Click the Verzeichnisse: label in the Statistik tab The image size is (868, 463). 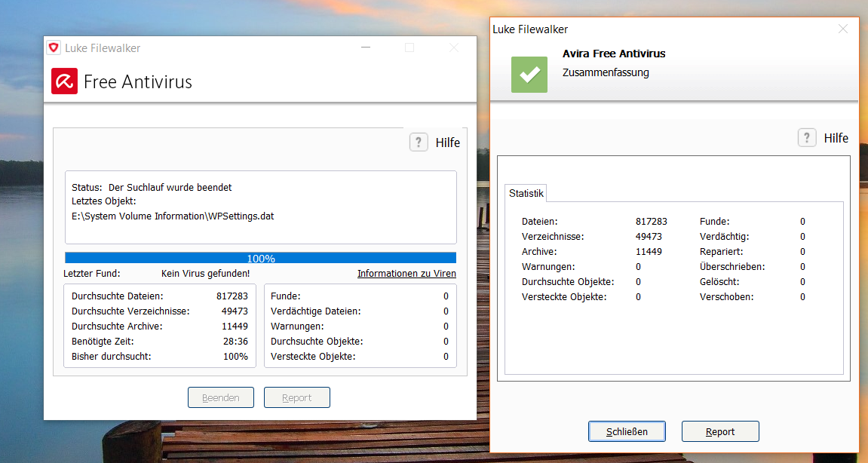pos(553,237)
